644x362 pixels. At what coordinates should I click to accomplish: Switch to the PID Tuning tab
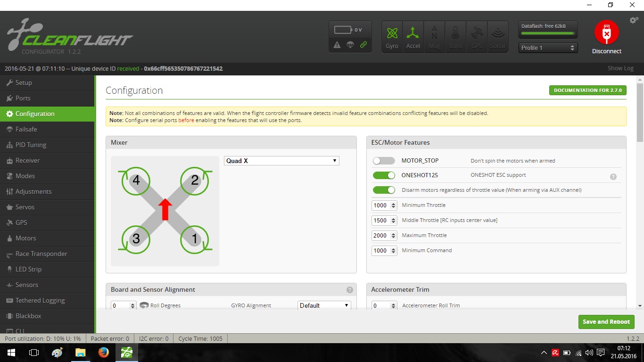point(31,145)
